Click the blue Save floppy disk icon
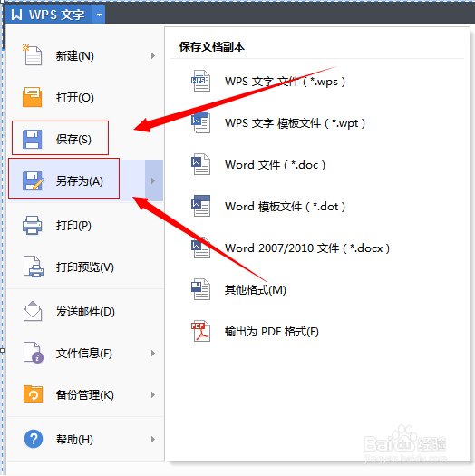475x476 pixels. click(32, 139)
